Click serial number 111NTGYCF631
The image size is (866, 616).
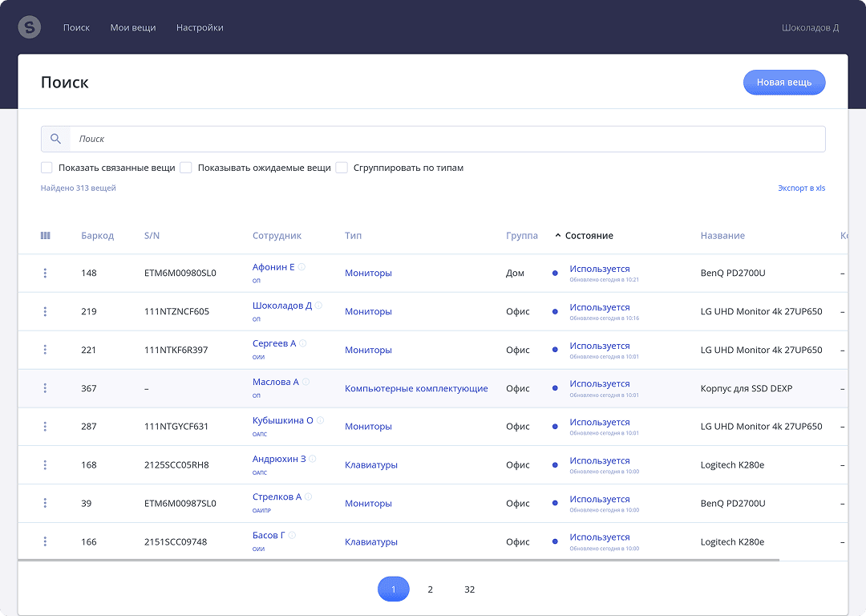click(176, 427)
